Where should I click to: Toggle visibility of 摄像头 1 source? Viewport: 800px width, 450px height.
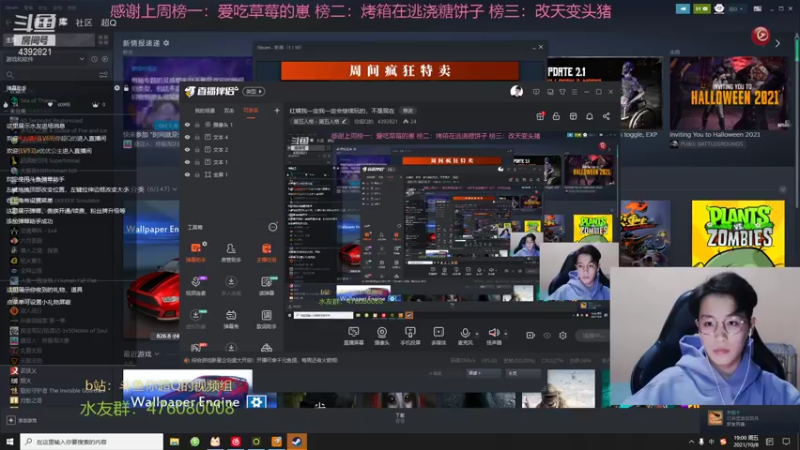pyautogui.click(x=187, y=124)
